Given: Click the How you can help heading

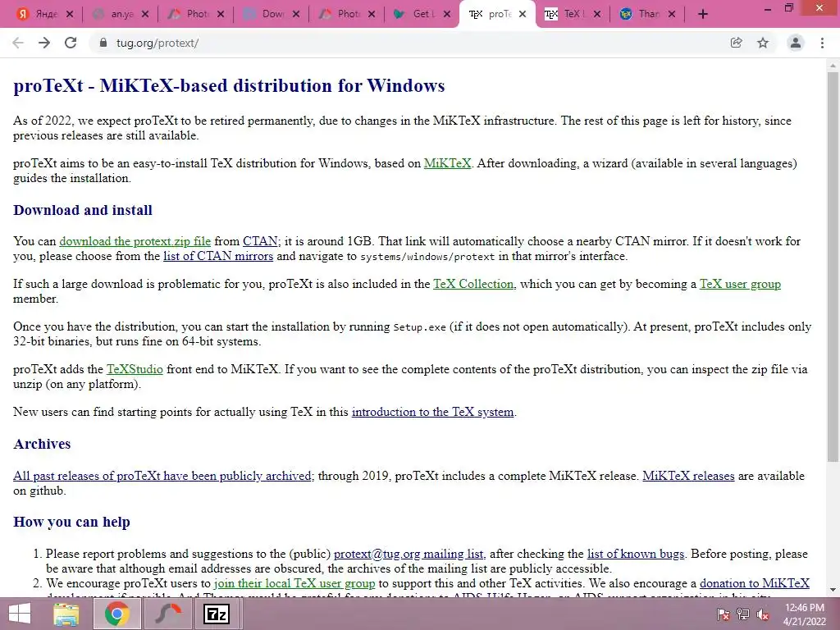Looking at the screenshot, I should (x=72, y=522).
